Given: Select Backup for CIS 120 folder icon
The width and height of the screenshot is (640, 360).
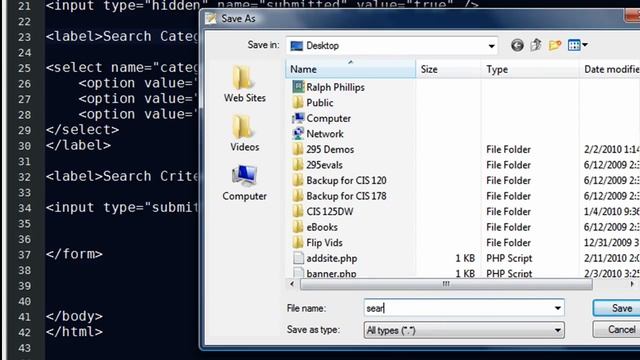Looking at the screenshot, I should point(298,180).
